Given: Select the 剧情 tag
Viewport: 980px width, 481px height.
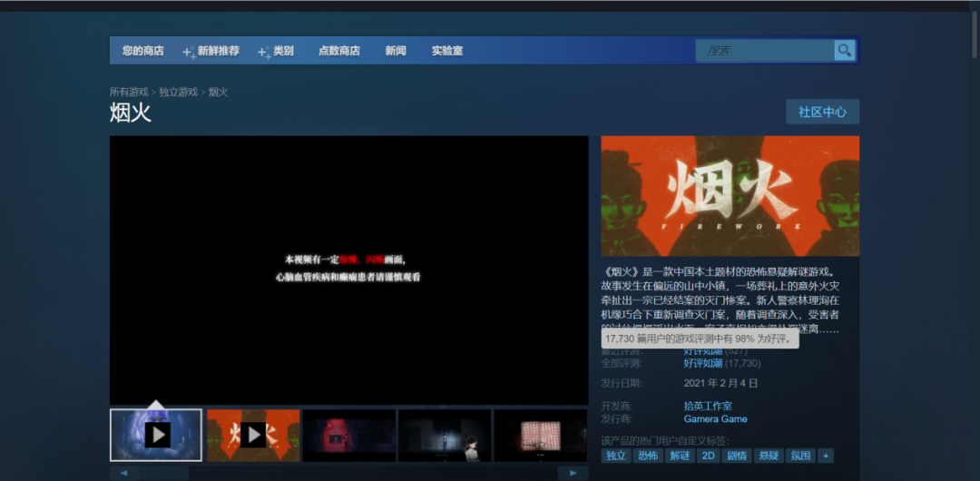Looking at the screenshot, I should pyautogui.click(x=737, y=456).
